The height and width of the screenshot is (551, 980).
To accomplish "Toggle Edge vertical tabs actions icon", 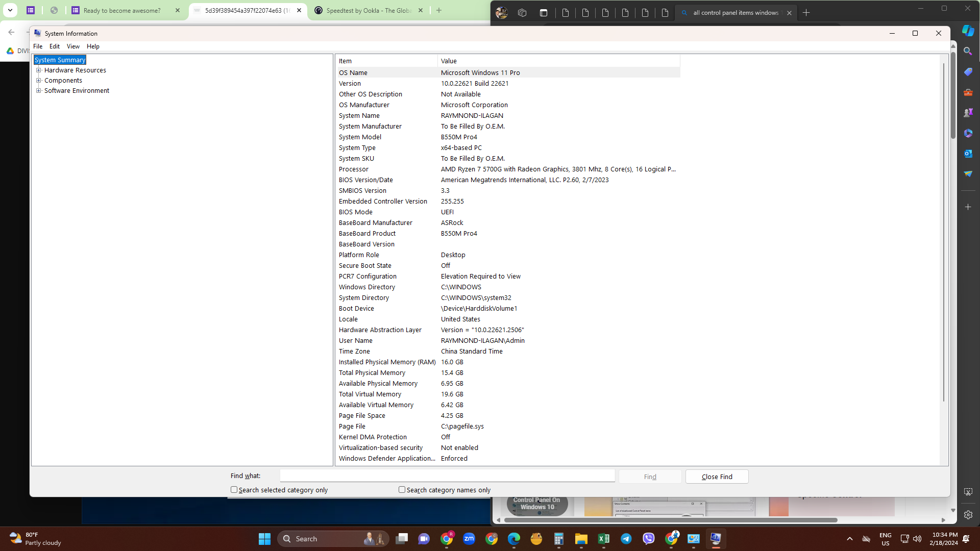I will [544, 13].
